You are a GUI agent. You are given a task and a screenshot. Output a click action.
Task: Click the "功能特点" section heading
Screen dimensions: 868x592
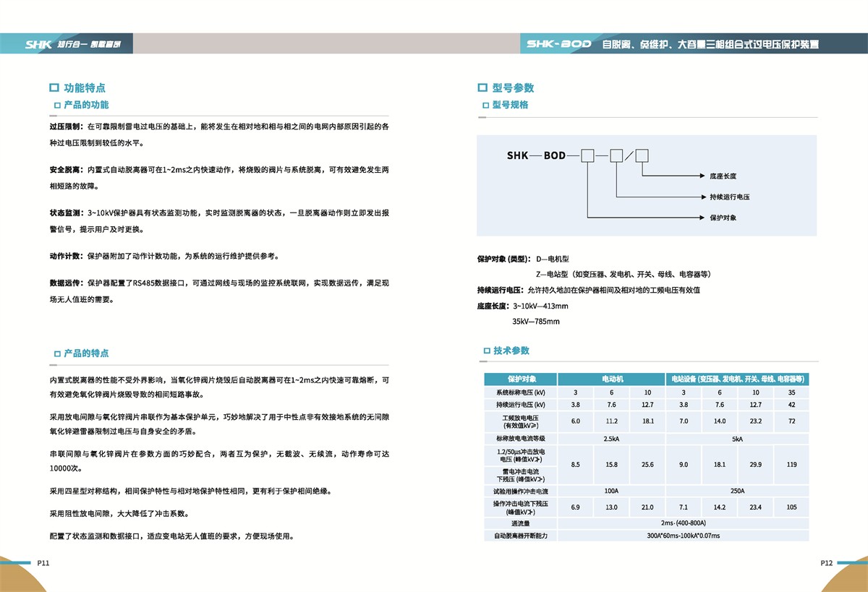click(85, 88)
